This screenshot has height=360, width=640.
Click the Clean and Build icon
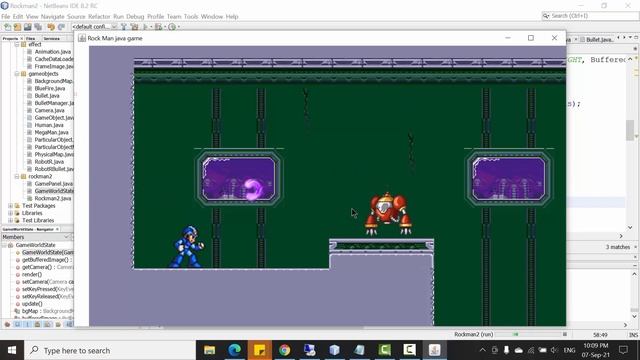point(134,27)
